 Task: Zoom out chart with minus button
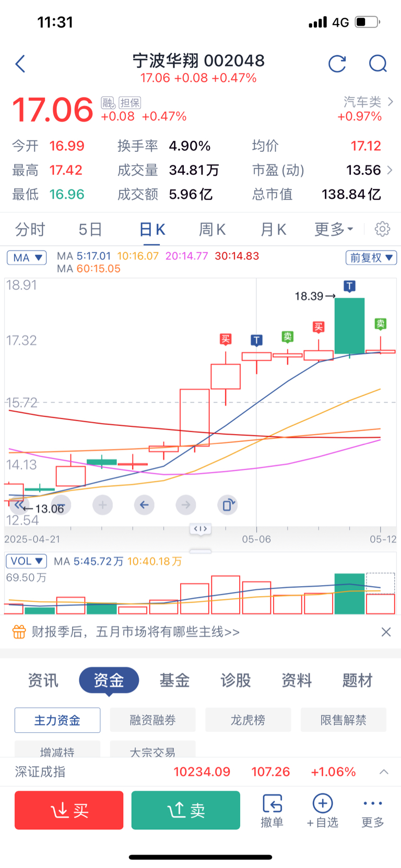tap(61, 505)
